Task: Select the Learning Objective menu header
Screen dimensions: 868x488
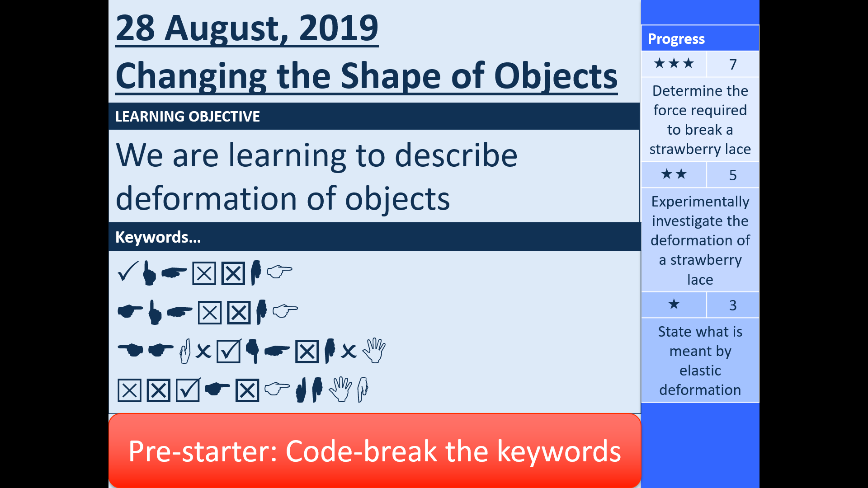Action: [x=374, y=116]
